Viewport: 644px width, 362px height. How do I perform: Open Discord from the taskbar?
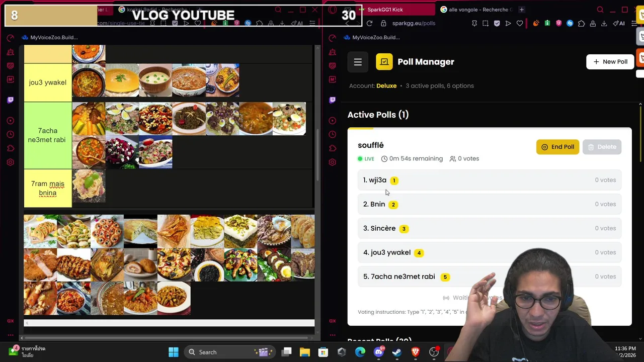[x=378, y=352]
